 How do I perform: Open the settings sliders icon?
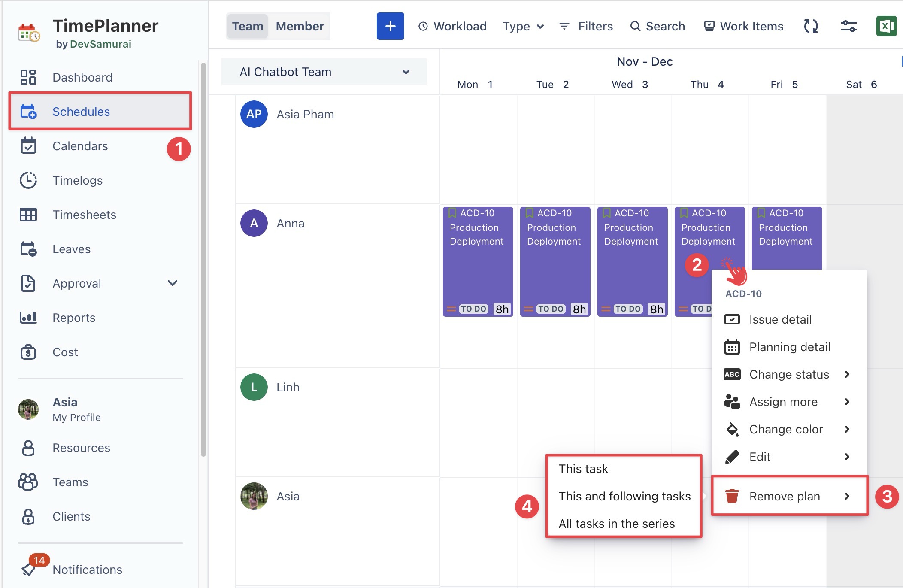click(x=848, y=26)
